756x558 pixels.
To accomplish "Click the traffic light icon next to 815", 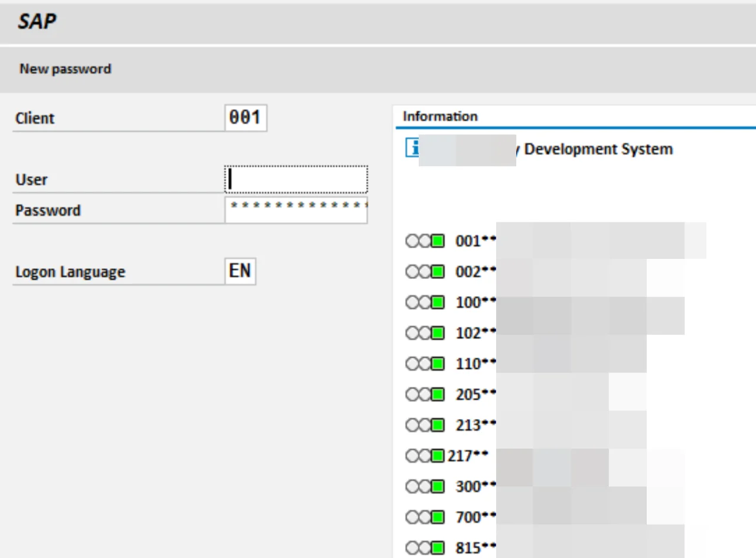I will tap(425, 548).
